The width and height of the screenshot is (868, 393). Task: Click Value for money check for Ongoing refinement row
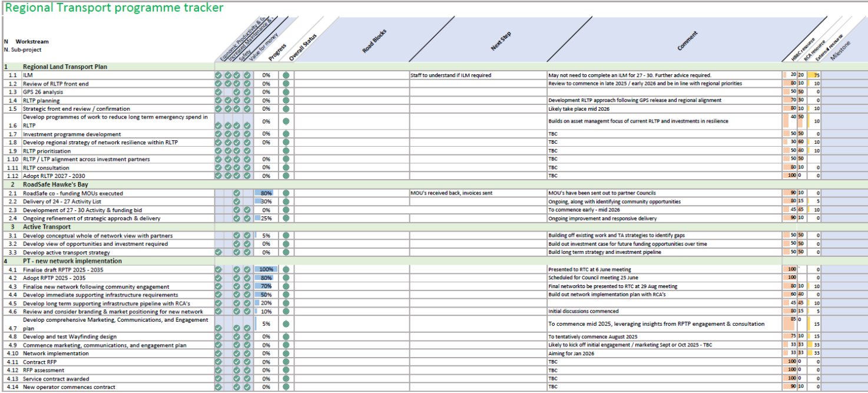[247, 219]
